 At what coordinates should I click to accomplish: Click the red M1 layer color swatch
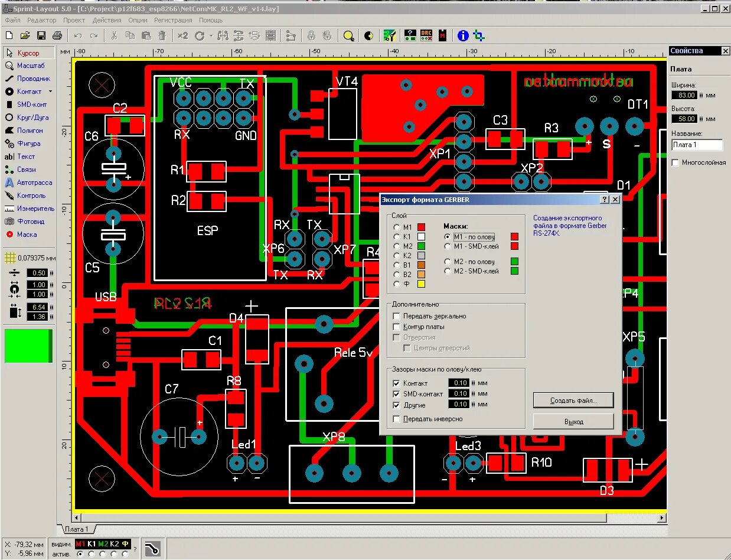click(422, 227)
